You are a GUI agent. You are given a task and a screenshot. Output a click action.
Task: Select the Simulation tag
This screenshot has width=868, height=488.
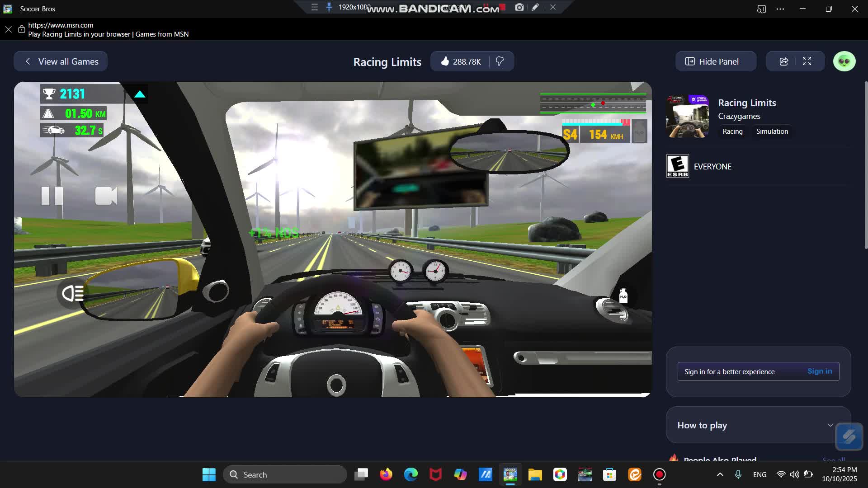772,131
